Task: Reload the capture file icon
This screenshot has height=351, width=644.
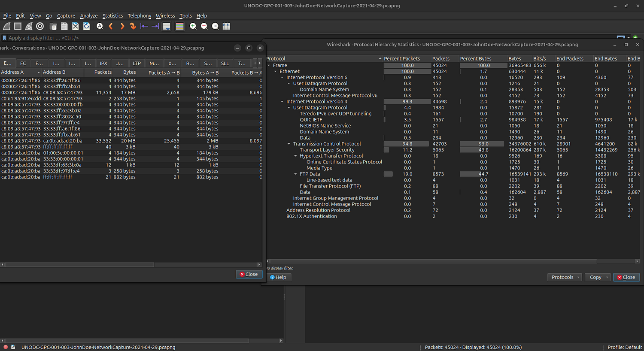Action: pyautogui.click(x=86, y=26)
